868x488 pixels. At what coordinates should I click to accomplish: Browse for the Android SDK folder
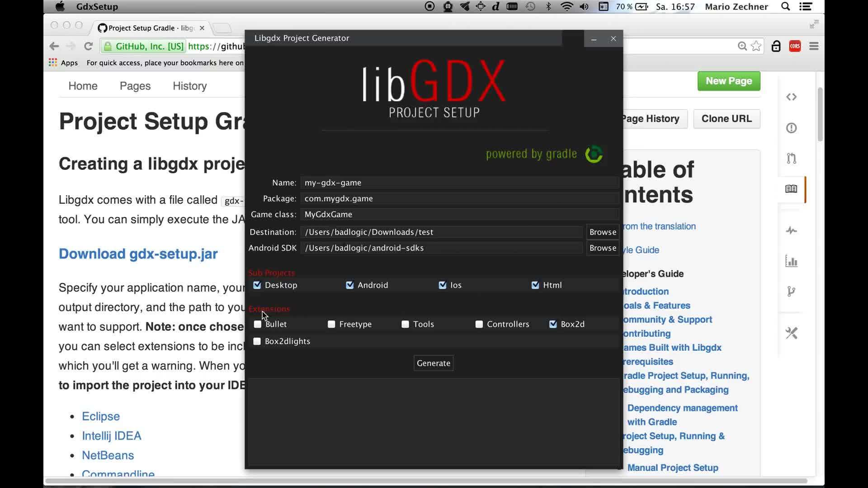pos(603,248)
